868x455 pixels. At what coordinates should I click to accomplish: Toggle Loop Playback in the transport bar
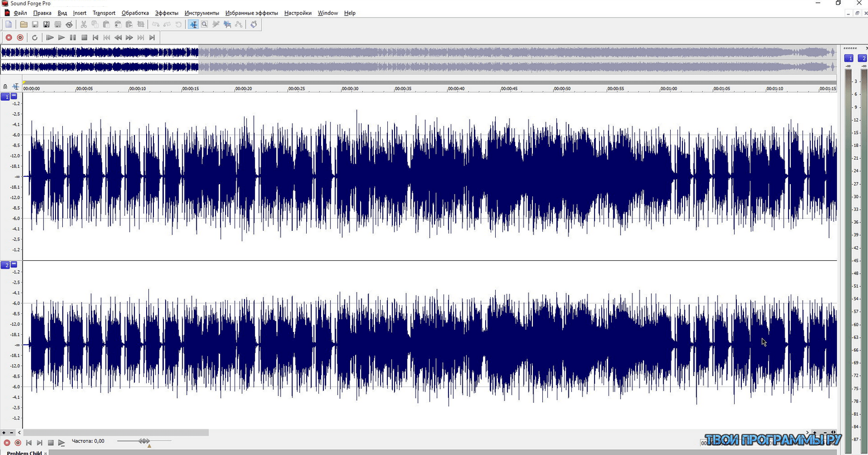[x=34, y=38]
